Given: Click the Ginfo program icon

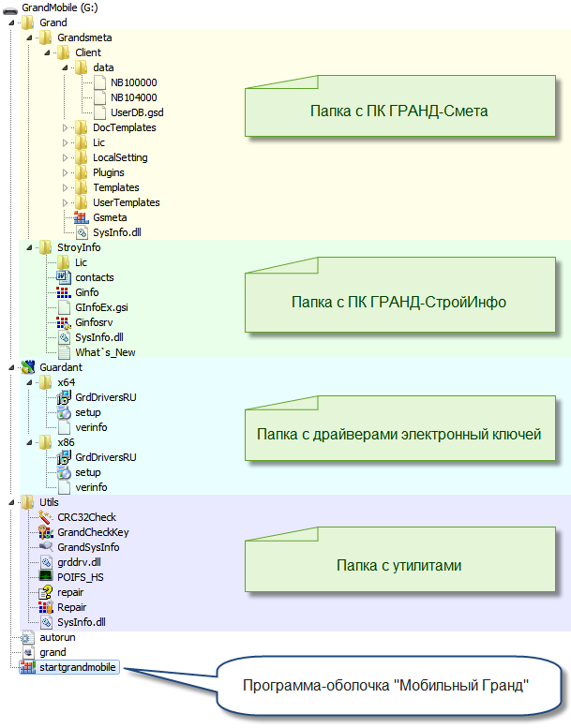Looking at the screenshot, I should pyautogui.click(x=64, y=292).
